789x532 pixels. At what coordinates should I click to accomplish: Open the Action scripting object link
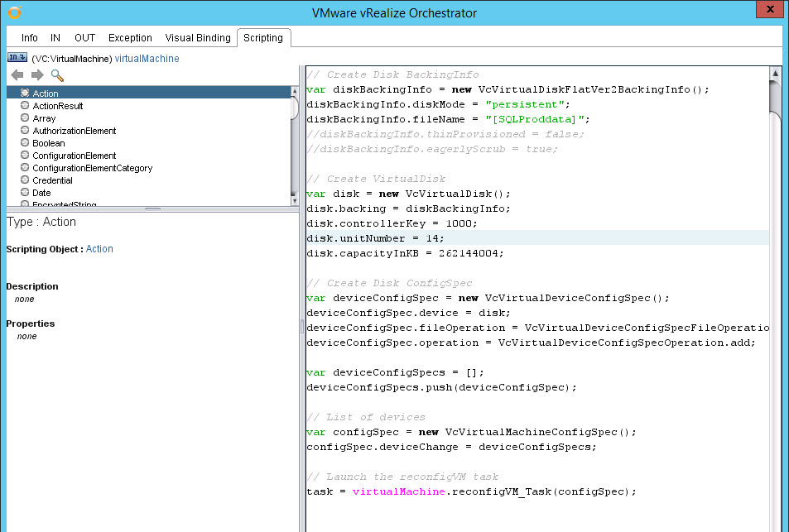coord(99,249)
